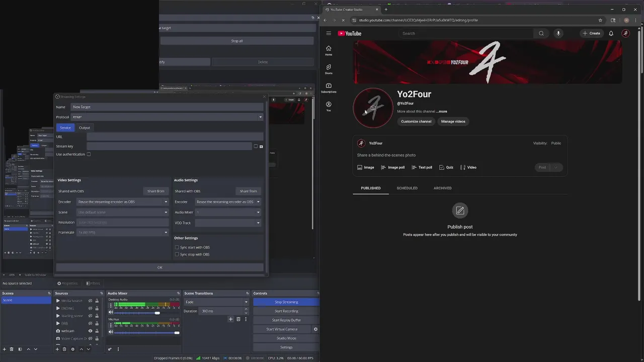
Task: Click Start Recording button
Action: [x=286, y=311]
